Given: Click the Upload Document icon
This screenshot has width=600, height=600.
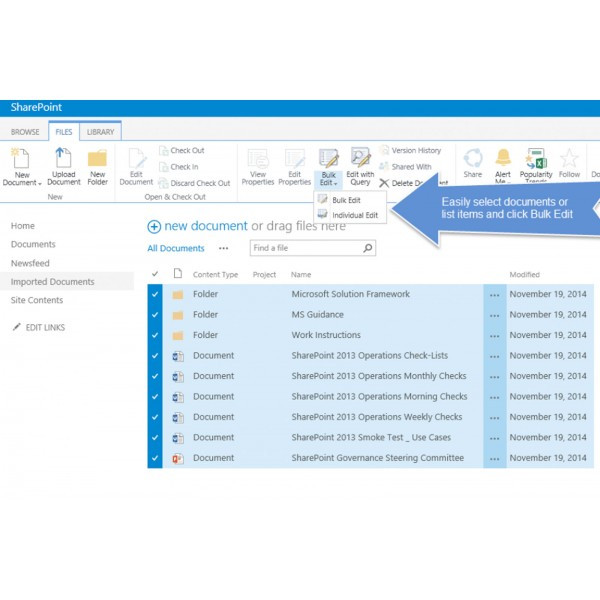Looking at the screenshot, I should [64, 157].
